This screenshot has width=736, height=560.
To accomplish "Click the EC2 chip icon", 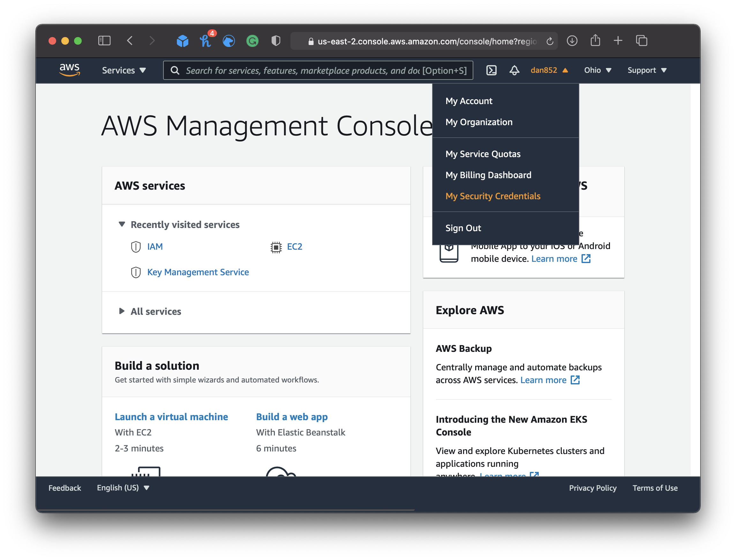I will click(276, 247).
